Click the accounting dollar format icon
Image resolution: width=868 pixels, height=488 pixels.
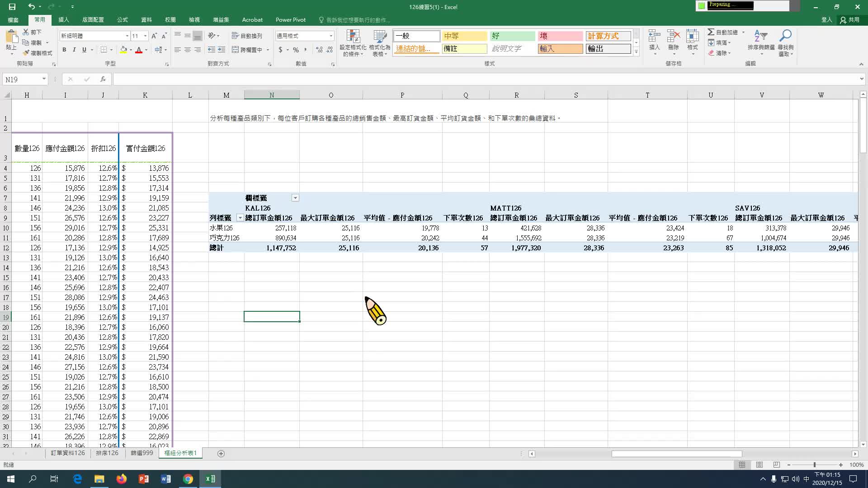coord(280,50)
